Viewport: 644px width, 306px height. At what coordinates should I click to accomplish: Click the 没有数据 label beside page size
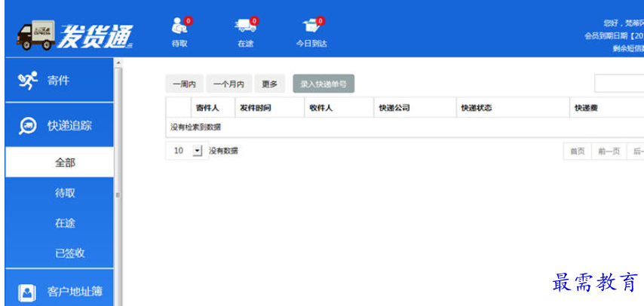[x=223, y=151]
